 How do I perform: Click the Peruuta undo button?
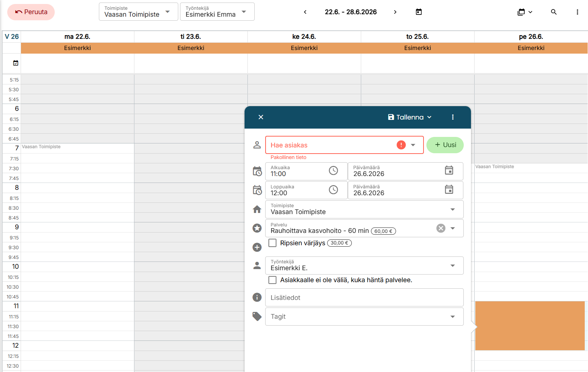(31, 12)
